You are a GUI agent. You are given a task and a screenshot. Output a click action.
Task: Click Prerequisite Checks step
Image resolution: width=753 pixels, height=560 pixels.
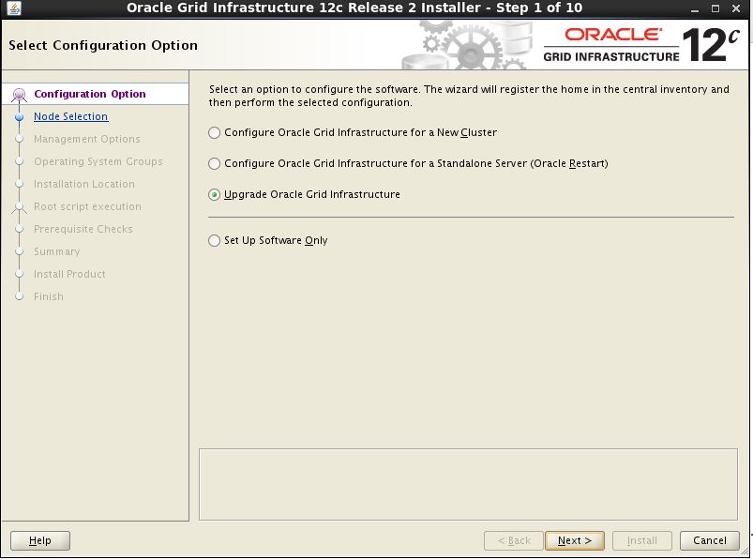point(83,230)
